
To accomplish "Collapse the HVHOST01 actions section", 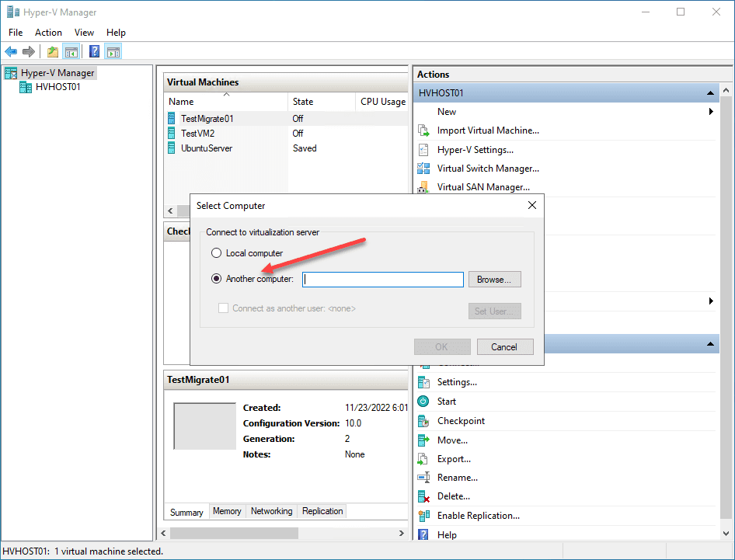I will point(711,93).
